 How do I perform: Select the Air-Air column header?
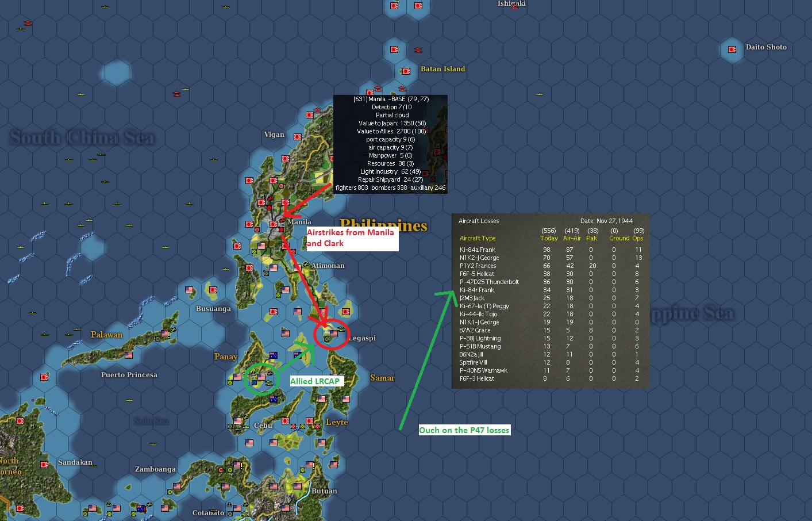[572, 238]
